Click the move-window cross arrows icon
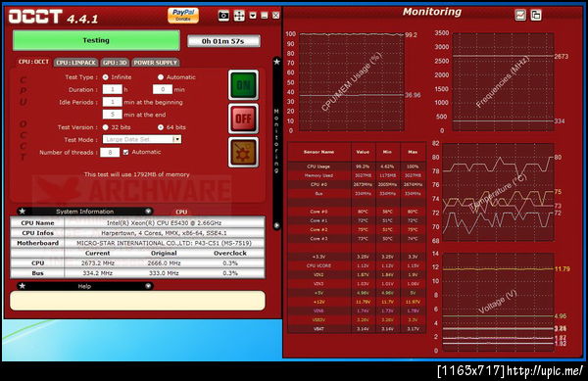Screen dimensions: 588x381 coord(239,16)
